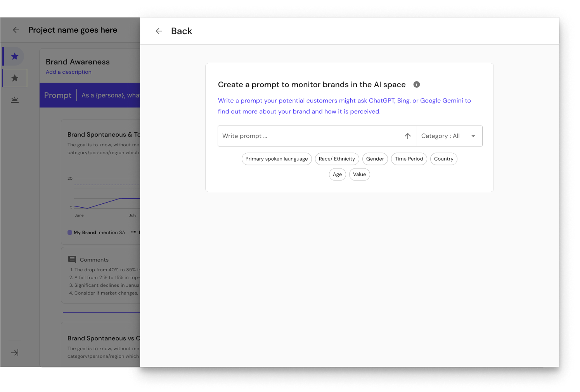Click the alert/sunrise icon in the sidebar
This screenshot has width=580, height=392.
14,100
